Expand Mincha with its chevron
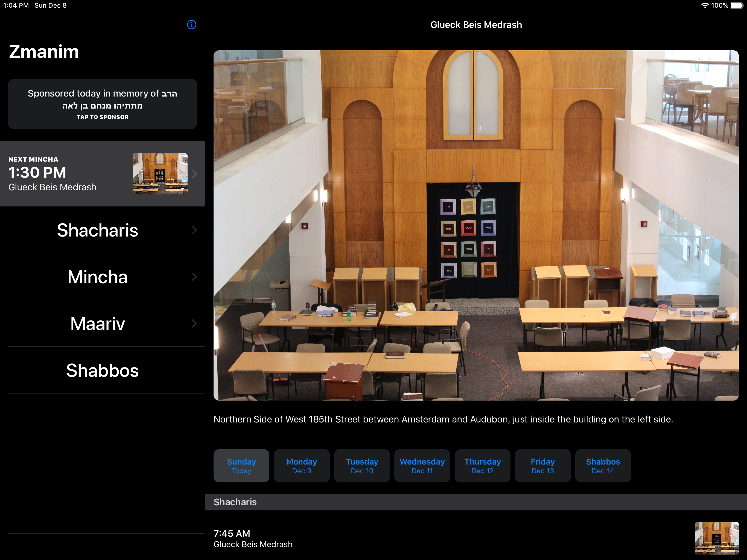The width and height of the screenshot is (747, 560). click(x=194, y=277)
